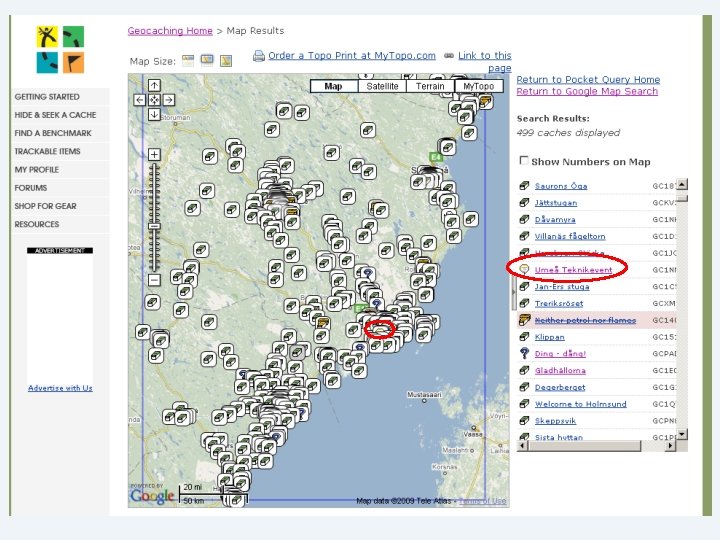Click the Geocaching logo
This screenshot has height=540, width=720.
pos(60,50)
